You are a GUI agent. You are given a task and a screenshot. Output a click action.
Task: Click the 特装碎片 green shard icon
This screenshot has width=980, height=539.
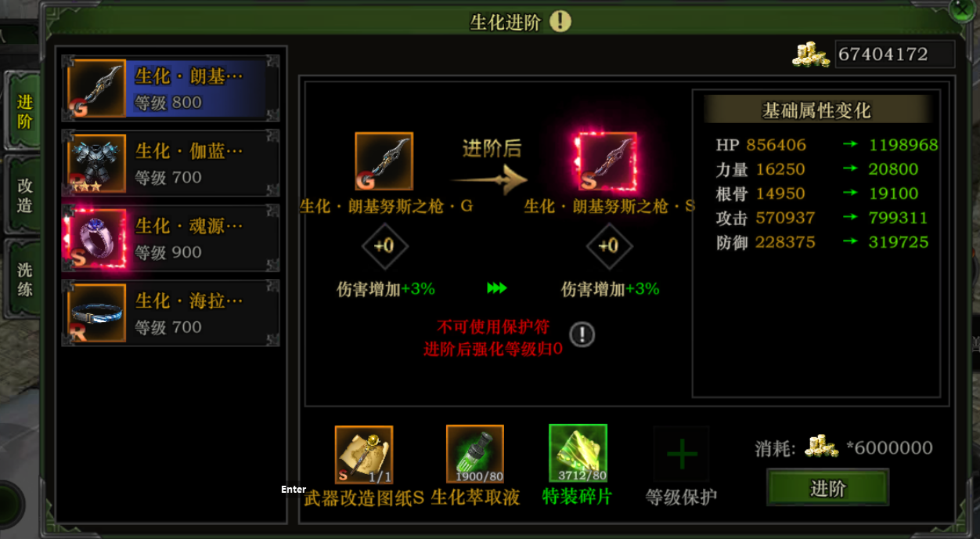578,454
